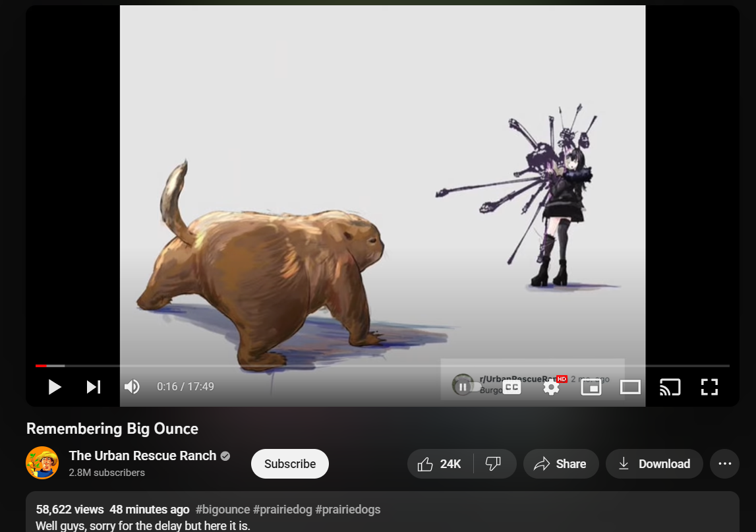Screen dimensions: 756x532
Task: Seek on the video progress bar
Action: (x=382, y=366)
